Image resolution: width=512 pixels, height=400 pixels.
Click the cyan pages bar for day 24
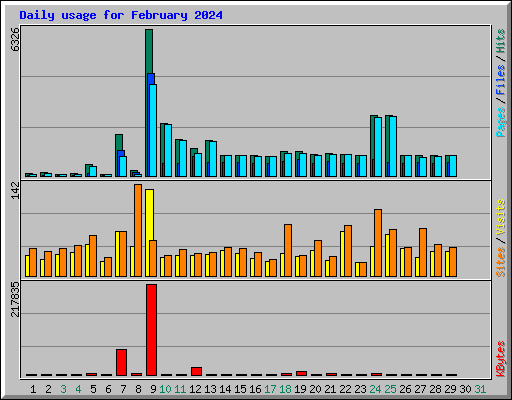pyautogui.click(x=378, y=147)
